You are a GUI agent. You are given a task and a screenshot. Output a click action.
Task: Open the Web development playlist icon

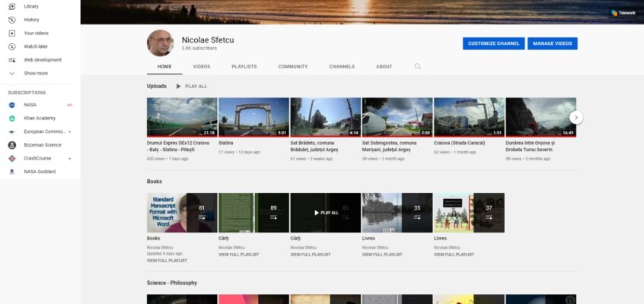pos(12,60)
